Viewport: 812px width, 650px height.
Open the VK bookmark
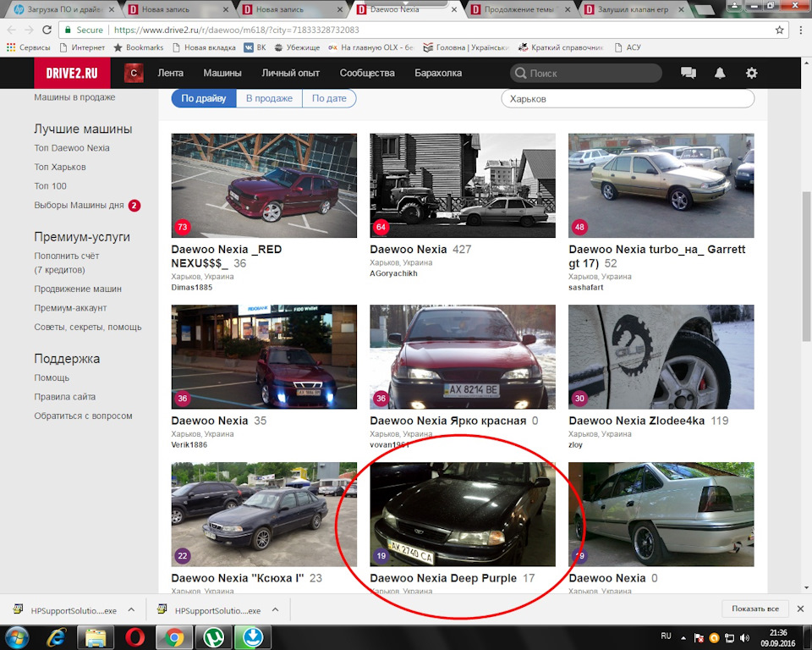click(255, 47)
